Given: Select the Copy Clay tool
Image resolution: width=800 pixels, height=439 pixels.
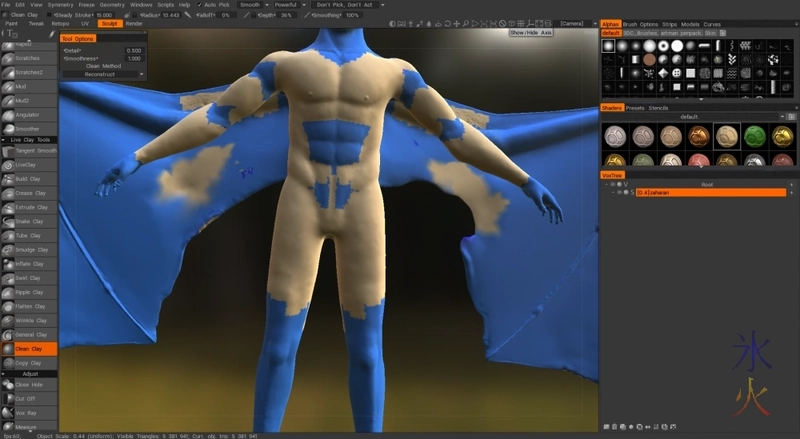Looking at the screenshot, I should pos(29,363).
